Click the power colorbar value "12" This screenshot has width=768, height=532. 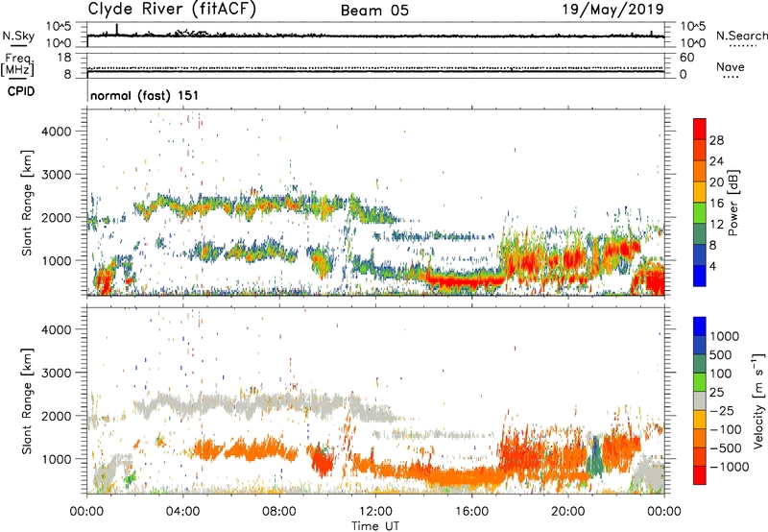coord(716,225)
